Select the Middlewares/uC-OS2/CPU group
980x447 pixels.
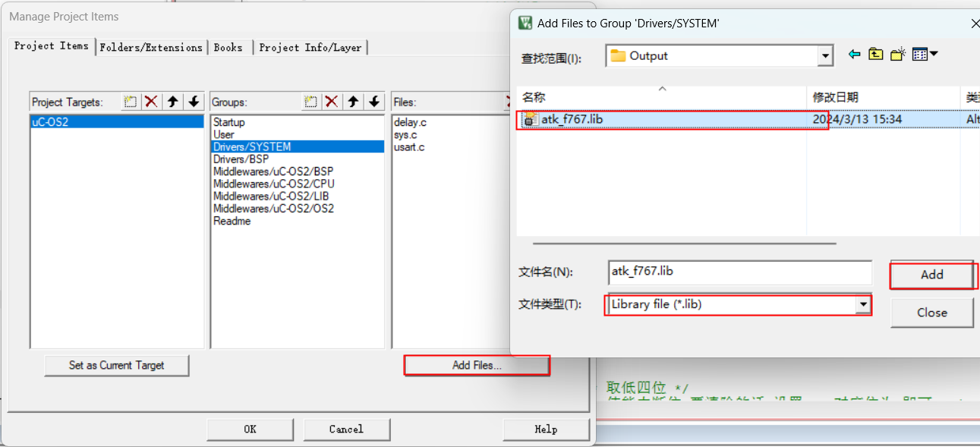tap(273, 184)
